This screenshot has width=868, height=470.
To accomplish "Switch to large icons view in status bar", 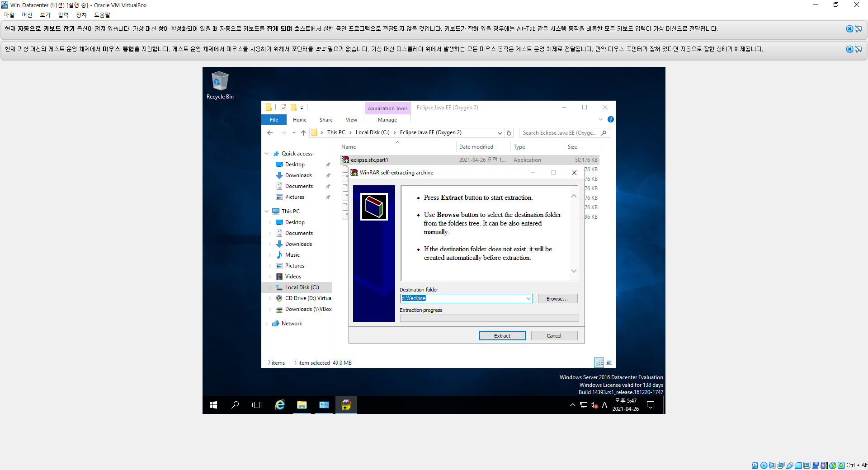I will pyautogui.click(x=609, y=362).
